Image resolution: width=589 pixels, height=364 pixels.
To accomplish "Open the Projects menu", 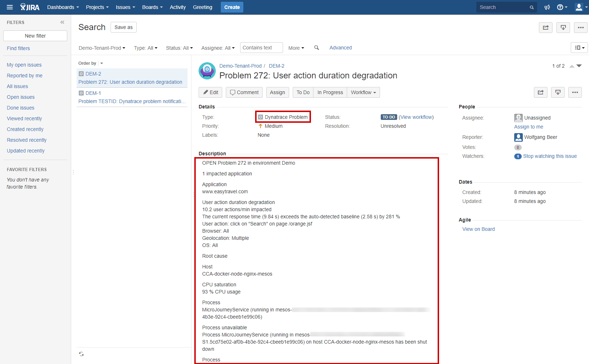I will (97, 7).
